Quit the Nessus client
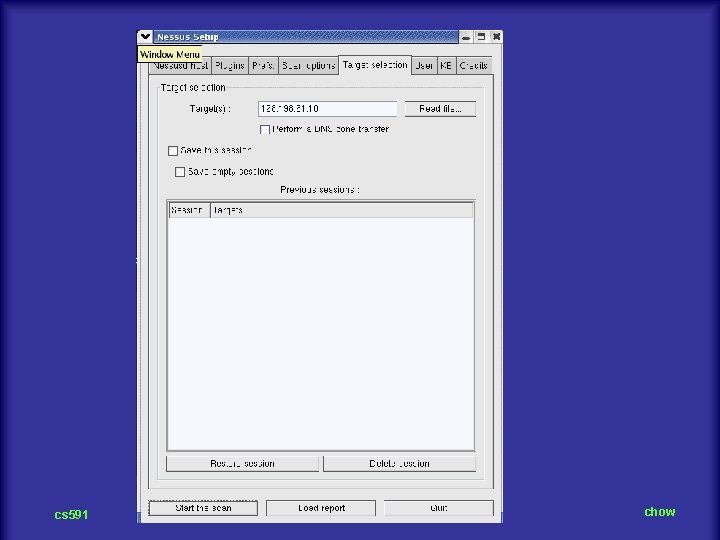This screenshot has height=540, width=720. click(439, 508)
